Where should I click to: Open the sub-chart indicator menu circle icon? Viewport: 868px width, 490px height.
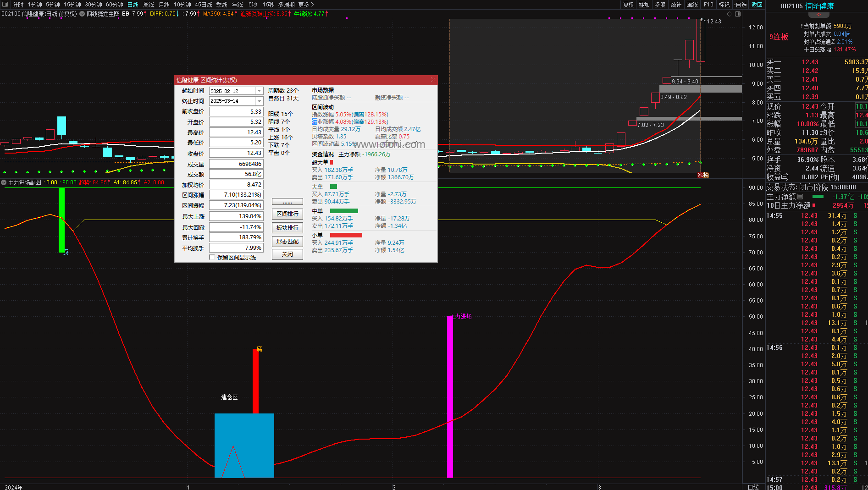(x=4, y=182)
